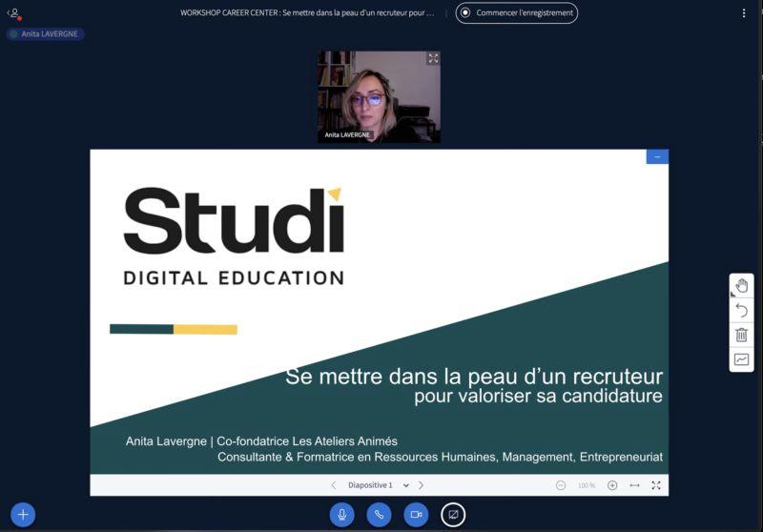
Task: Expand Anita's webcam to fullscreen
Action: click(x=433, y=59)
